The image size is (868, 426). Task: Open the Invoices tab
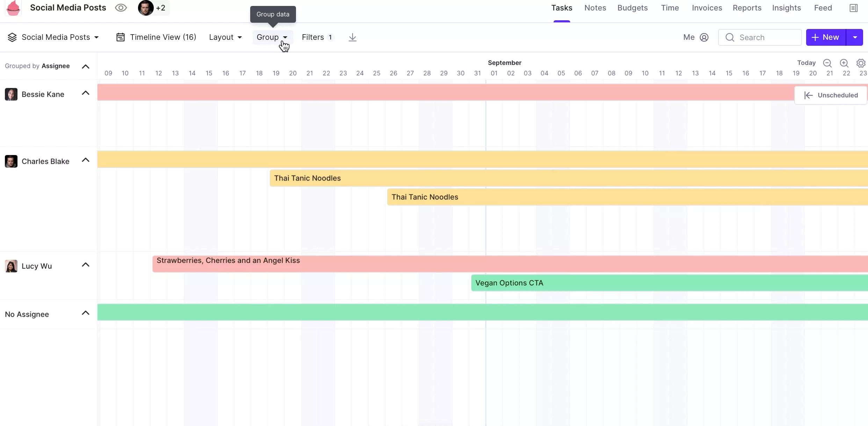pyautogui.click(x=707, y=8)
